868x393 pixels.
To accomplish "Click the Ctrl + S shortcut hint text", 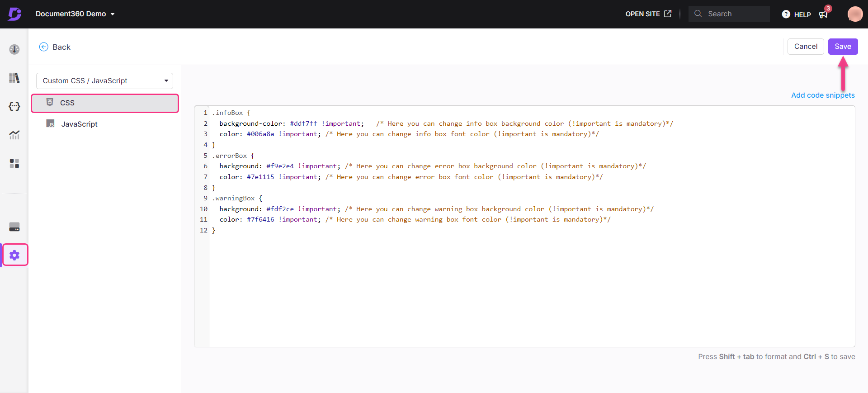I will coord(816,357).
